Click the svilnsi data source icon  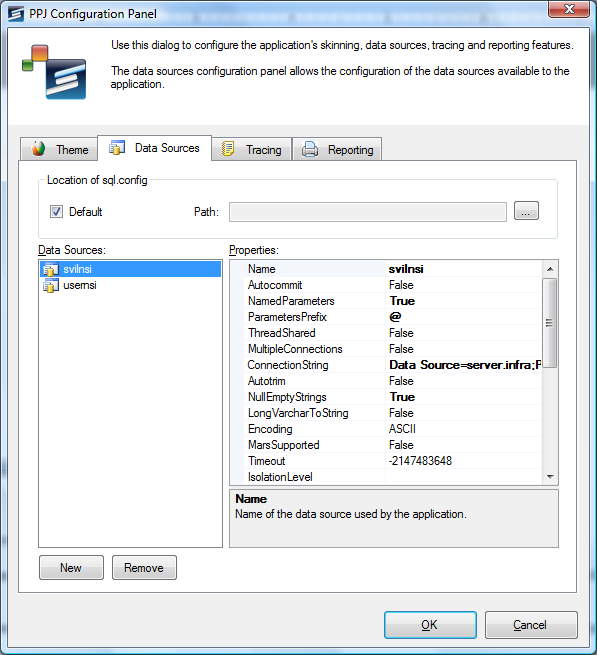pyautogui.click(x=51, y=269)
